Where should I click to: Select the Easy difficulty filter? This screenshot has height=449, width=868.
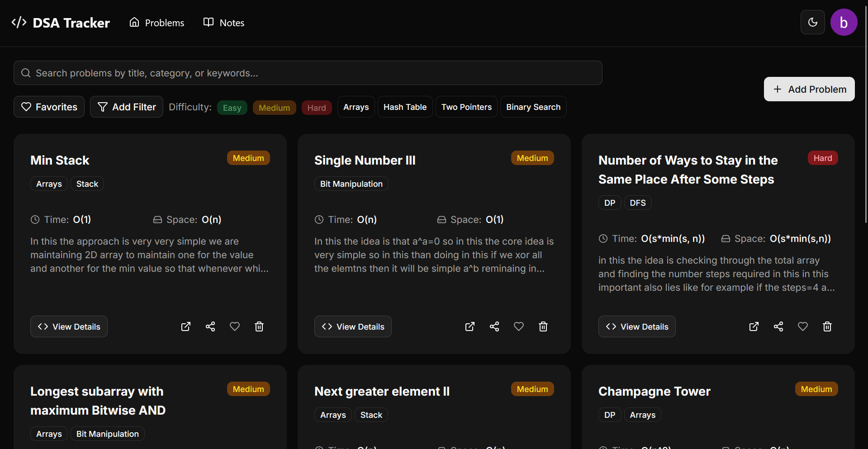(232, 108)
